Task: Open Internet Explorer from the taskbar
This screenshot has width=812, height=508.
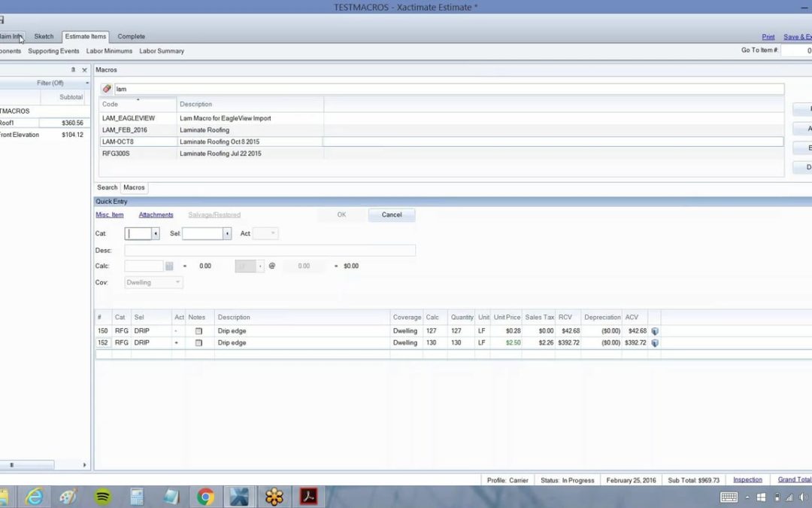Action: pos(34,497)
